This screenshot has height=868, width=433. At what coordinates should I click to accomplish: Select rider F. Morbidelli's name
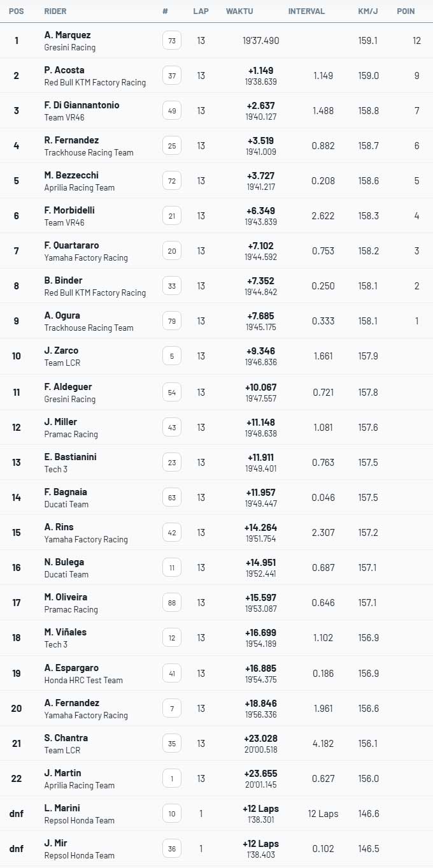(x=69, y=210)
